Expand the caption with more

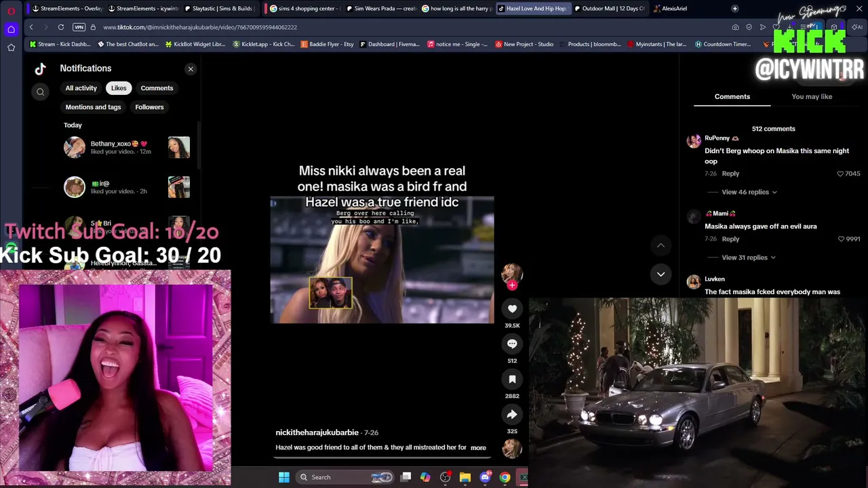point(478,448)
